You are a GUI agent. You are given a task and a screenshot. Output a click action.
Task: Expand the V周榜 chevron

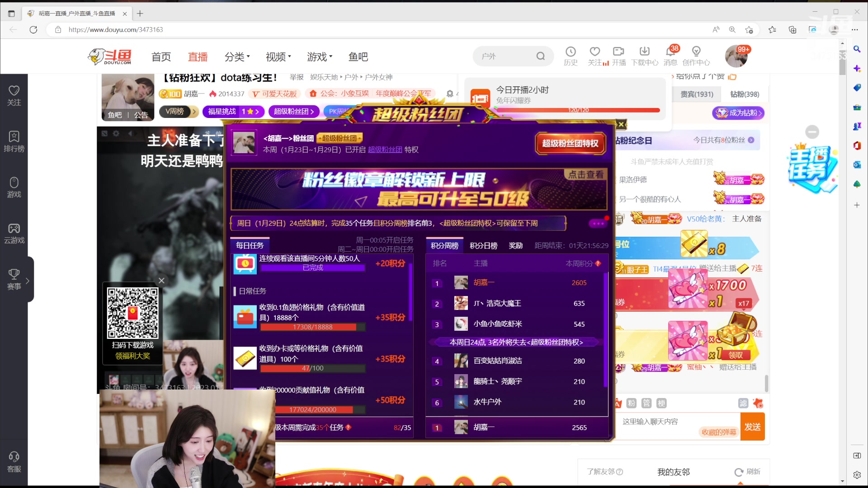(194, 112)
